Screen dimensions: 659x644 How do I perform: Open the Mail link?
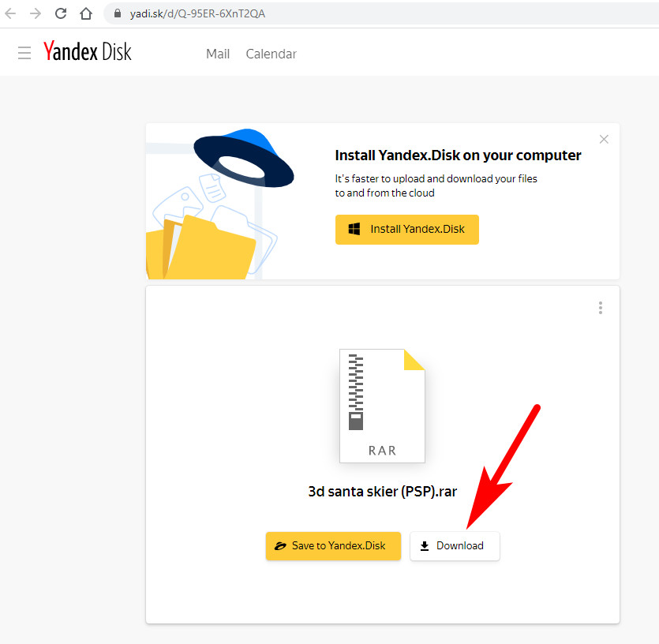pos(218,54)
